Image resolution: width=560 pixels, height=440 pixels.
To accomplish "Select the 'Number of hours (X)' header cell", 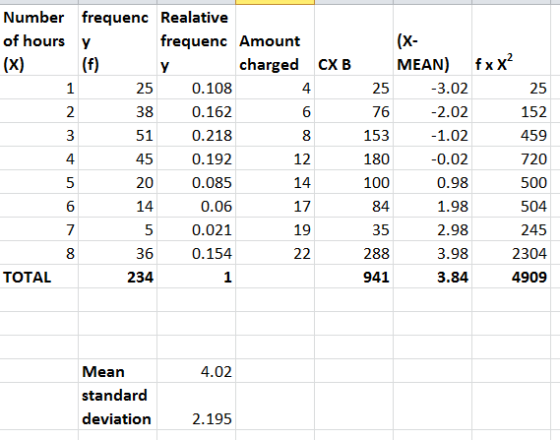I will pos(39,40).
